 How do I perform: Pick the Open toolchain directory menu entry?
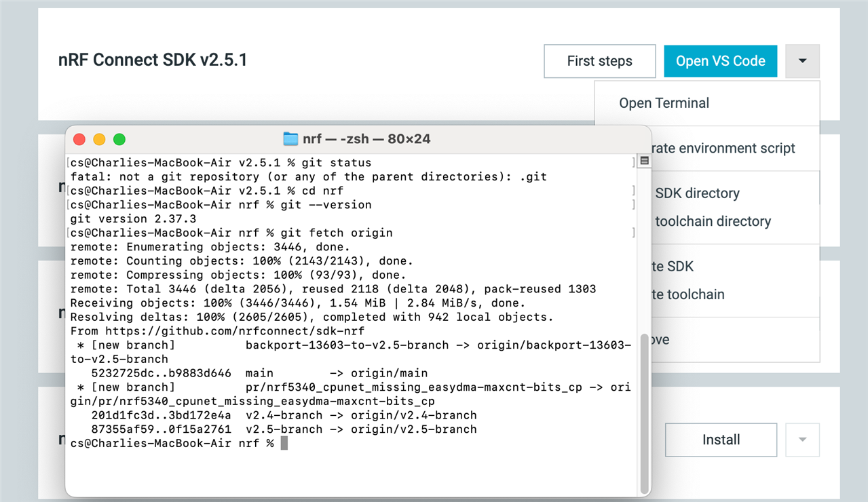click(x=736, y=221)
